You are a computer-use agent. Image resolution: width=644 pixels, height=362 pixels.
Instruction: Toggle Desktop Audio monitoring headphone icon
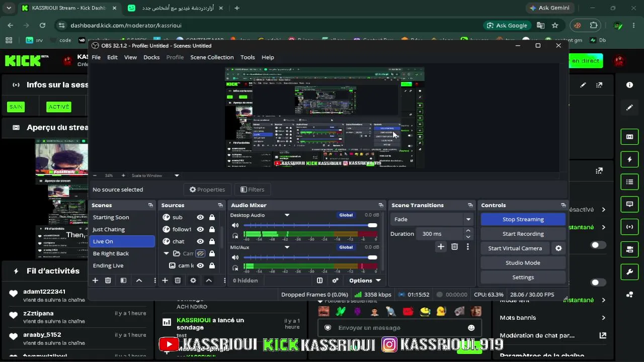[235, 235]
